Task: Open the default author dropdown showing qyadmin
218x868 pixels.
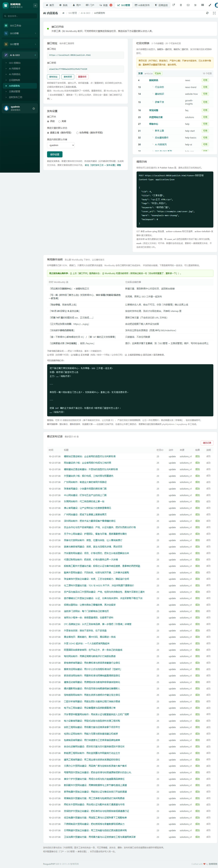Action: (61, 145)
